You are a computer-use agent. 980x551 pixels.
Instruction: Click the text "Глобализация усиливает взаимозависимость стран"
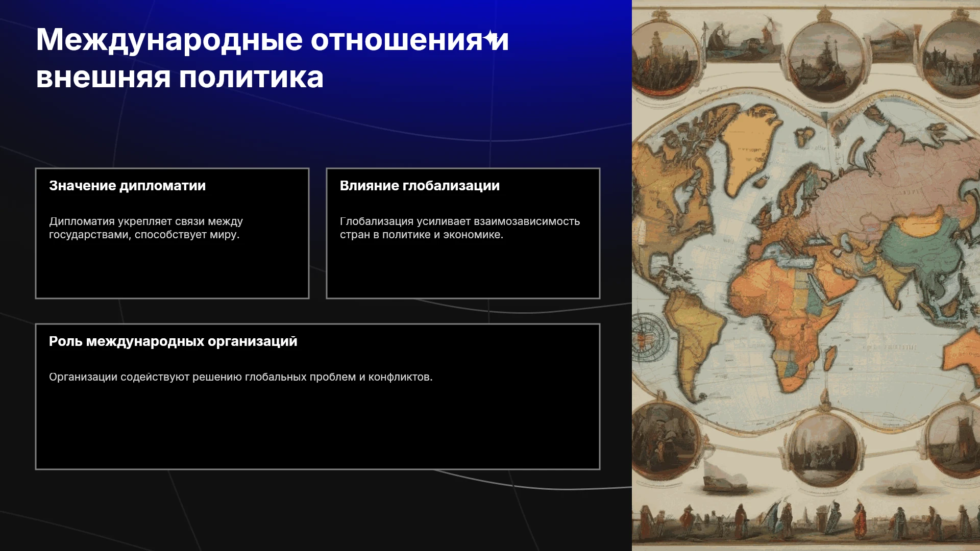click(460, 228)
